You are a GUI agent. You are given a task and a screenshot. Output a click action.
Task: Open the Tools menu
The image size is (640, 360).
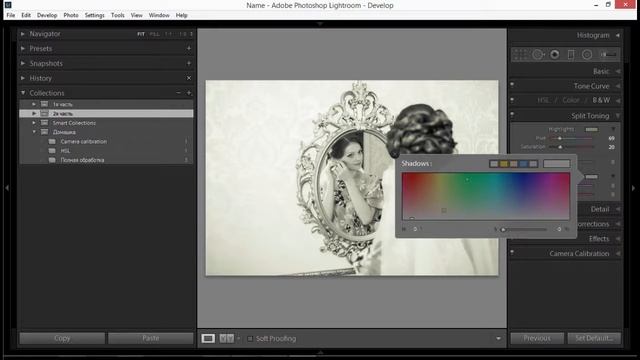pos(118,15)
